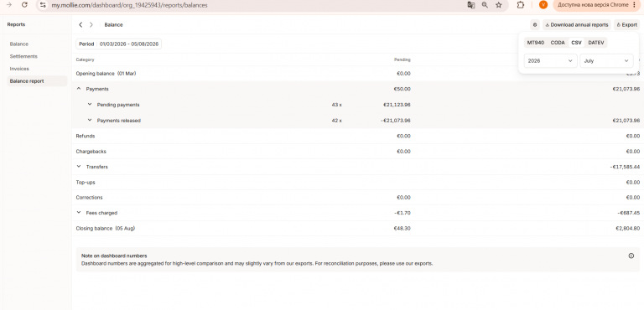
Task: Select the CSV export format
Action: (x=577, y=43)
